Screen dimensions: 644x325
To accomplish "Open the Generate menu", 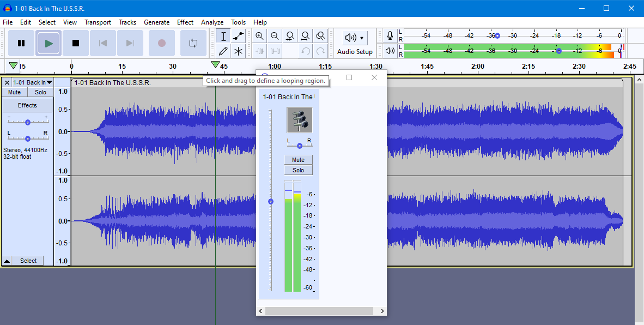I will 157,22.
